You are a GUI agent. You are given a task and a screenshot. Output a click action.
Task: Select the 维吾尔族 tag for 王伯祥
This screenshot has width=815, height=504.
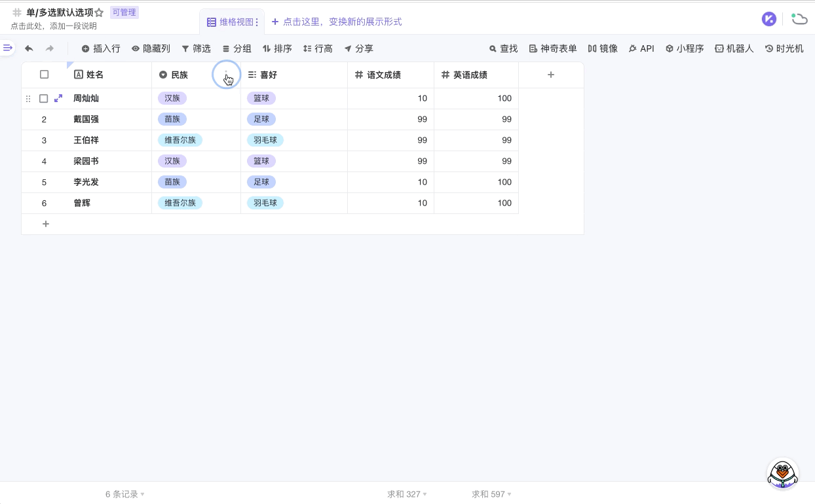[x=180, y=140]
